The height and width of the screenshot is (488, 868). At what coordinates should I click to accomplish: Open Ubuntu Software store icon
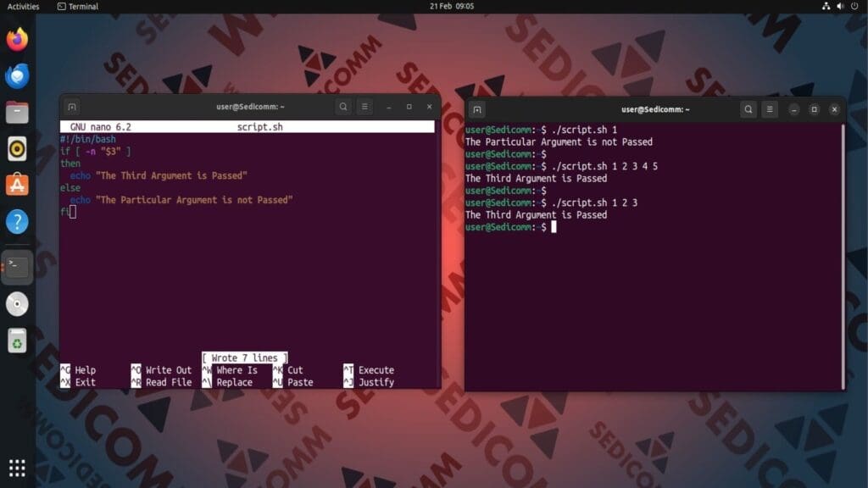point(17,185)
